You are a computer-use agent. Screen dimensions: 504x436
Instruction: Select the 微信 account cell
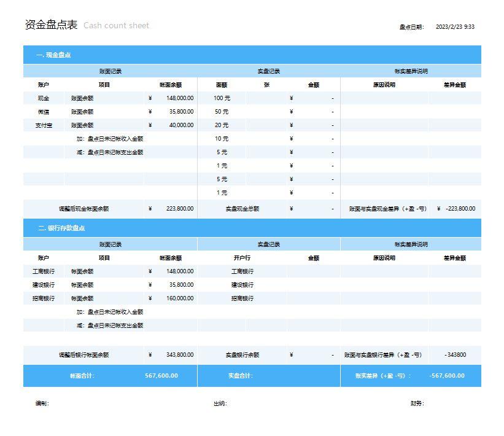pyautogui.click(x=44, y=112)
